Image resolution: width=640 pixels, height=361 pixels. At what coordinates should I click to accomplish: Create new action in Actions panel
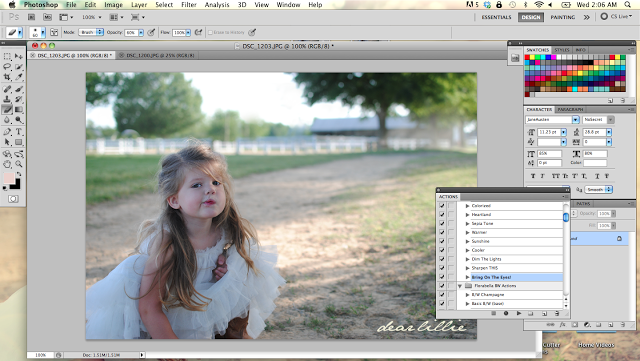(x=544, y=313)
